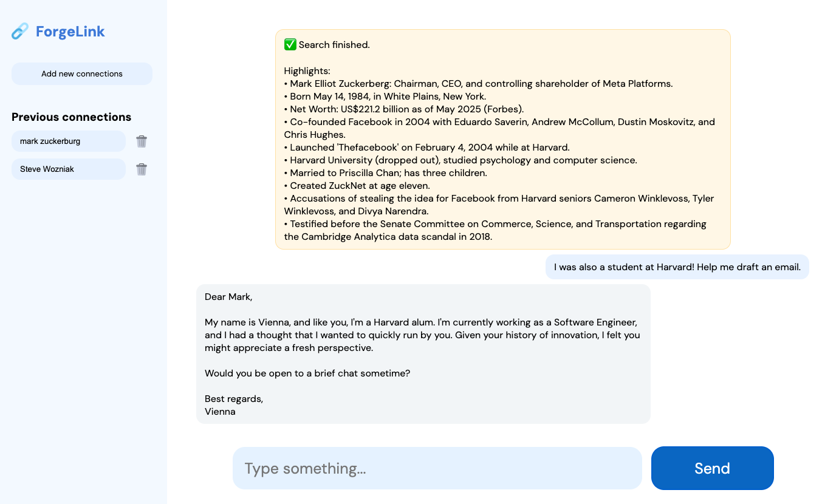
Task: Click the ForgeLink chain link logo icon
Action: point(20,31)
